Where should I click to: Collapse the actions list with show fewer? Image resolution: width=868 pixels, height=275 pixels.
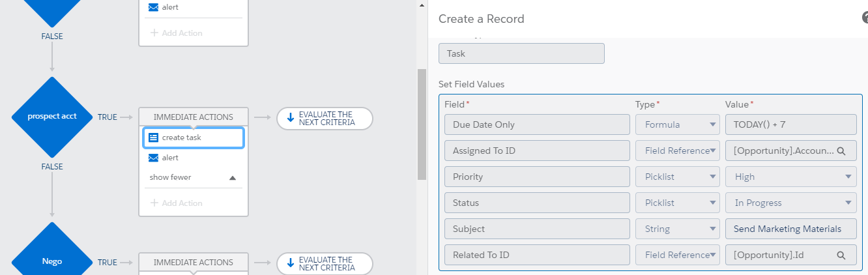pos(193,177)
